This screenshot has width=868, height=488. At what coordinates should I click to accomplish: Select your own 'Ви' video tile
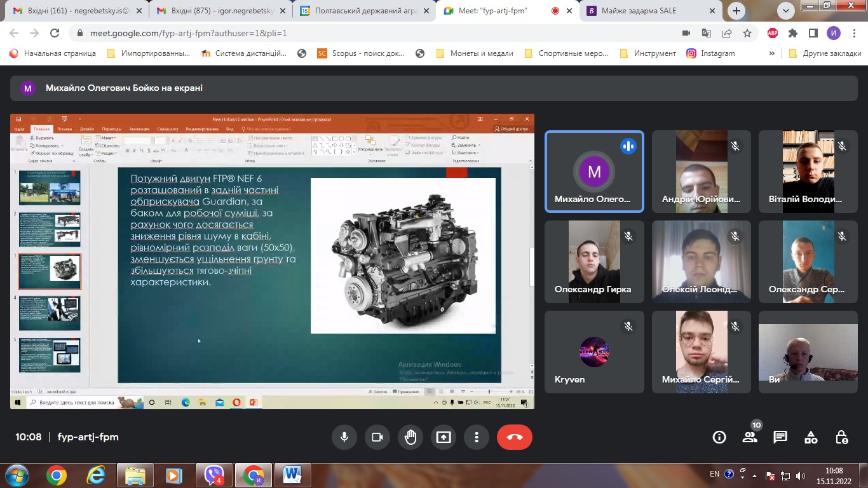click(x=808, y=352)
